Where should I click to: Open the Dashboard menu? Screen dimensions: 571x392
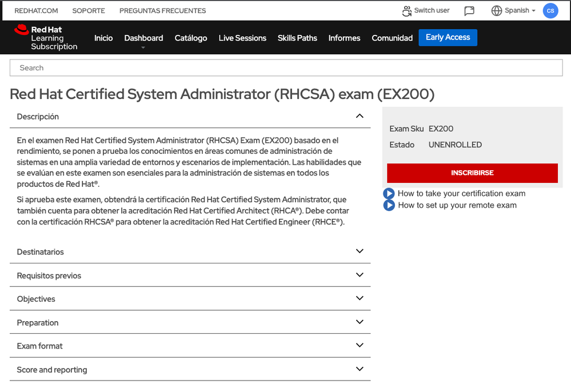coord(143,38)
